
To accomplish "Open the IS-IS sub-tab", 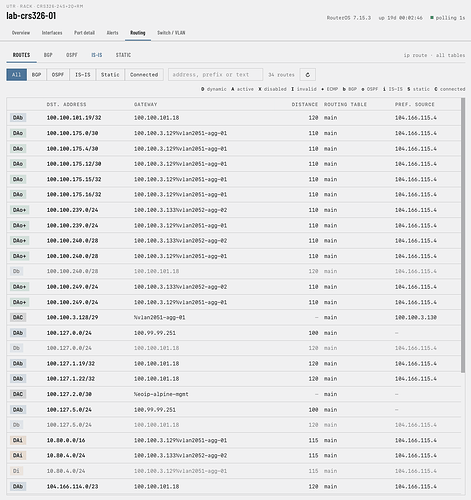I will tap(97, 55).
